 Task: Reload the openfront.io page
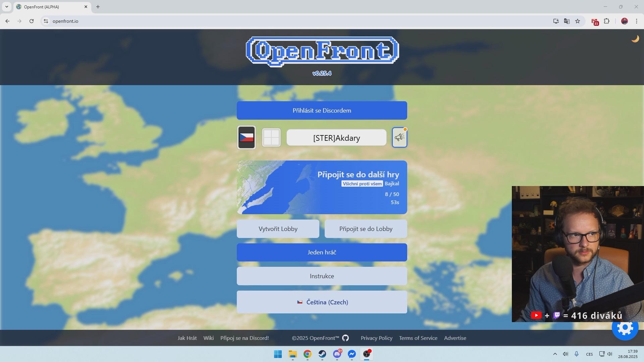point(32,21)
